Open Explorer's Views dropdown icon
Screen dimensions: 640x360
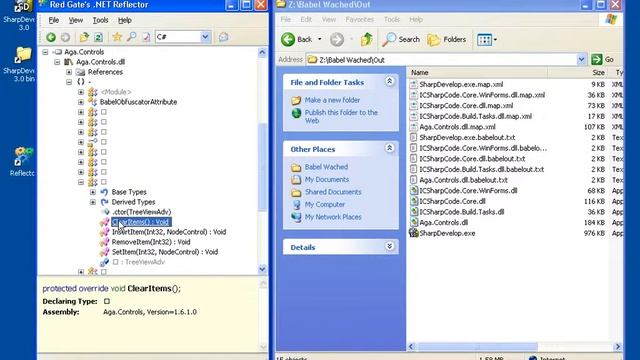coord(487,40)
